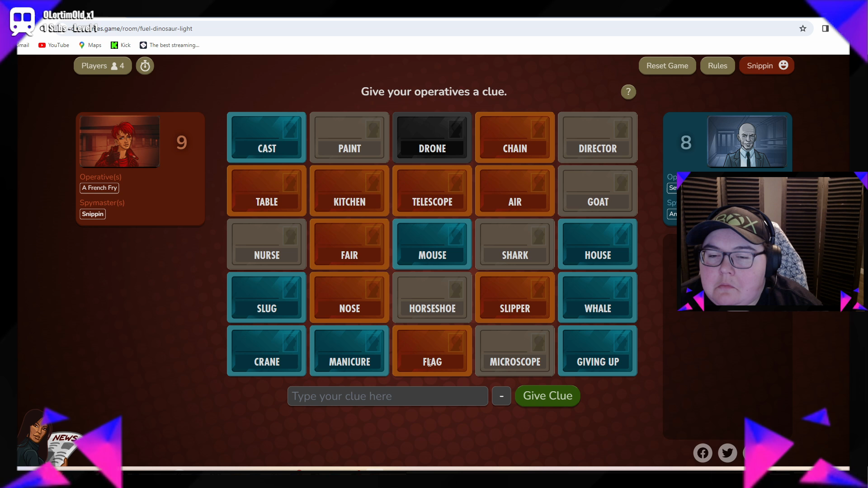Image resolution: width=868 pixels, height=488 pixels.
Task: Open the Snippin user menu
Action: tap(767, 66)
